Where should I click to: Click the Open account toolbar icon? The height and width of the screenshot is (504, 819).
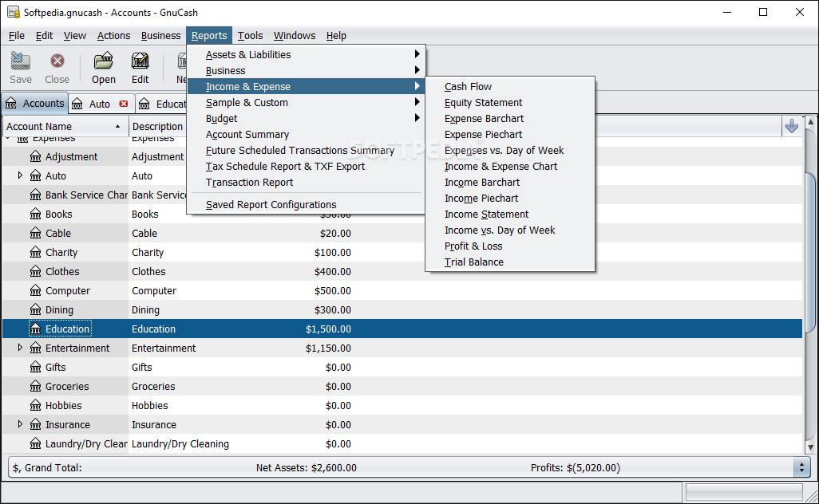[104, 61]
